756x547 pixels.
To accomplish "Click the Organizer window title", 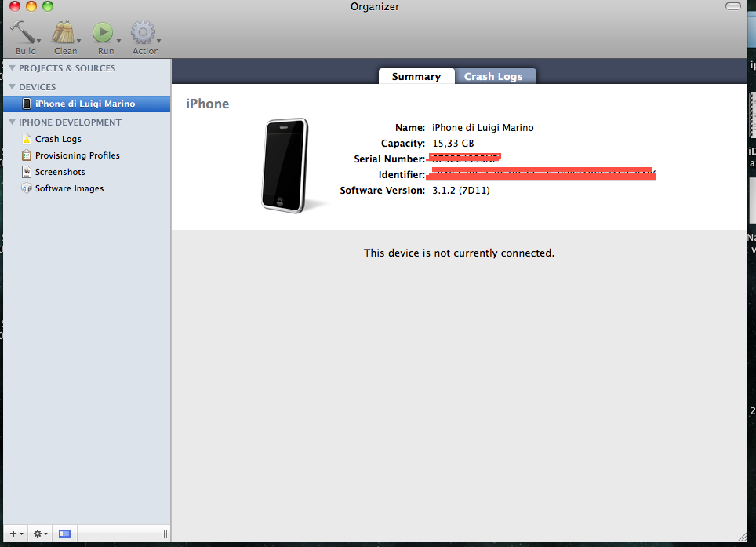I will coord(375,7).
